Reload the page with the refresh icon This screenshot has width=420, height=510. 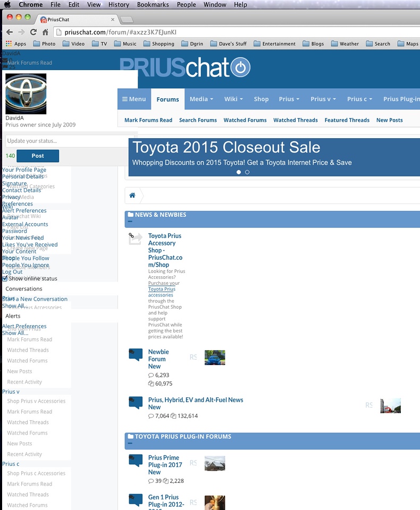pyautogui.click(x=33, y=32)
